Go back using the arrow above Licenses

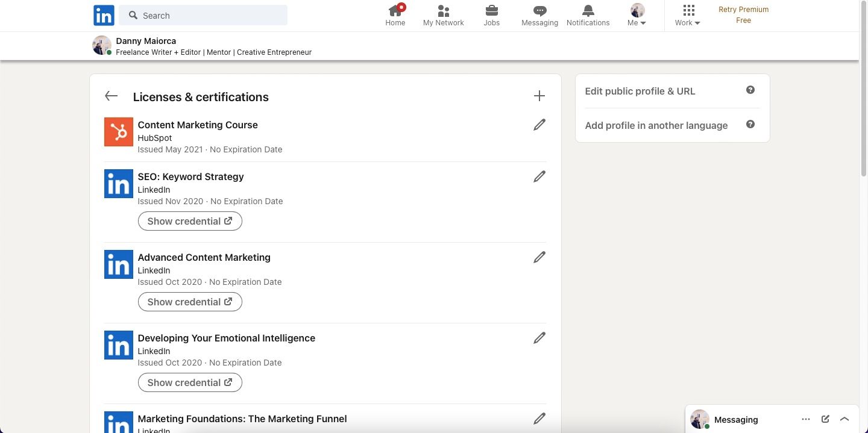point(111,96)
